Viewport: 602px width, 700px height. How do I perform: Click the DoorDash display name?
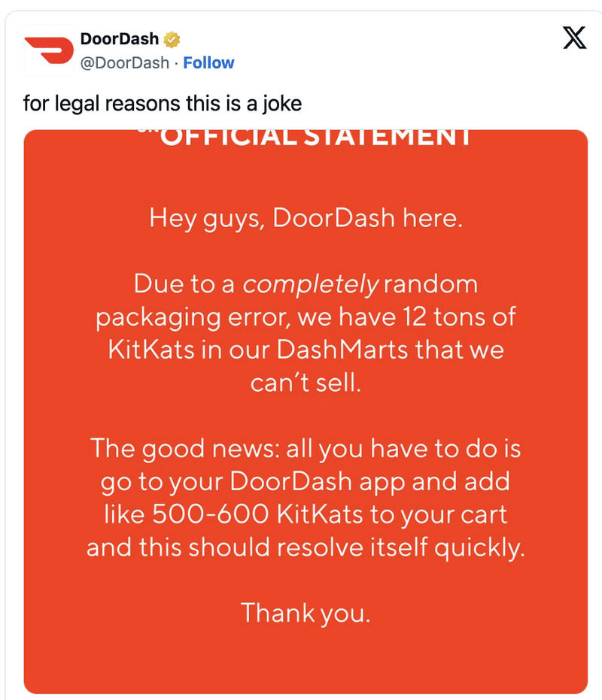pos(119,40)
